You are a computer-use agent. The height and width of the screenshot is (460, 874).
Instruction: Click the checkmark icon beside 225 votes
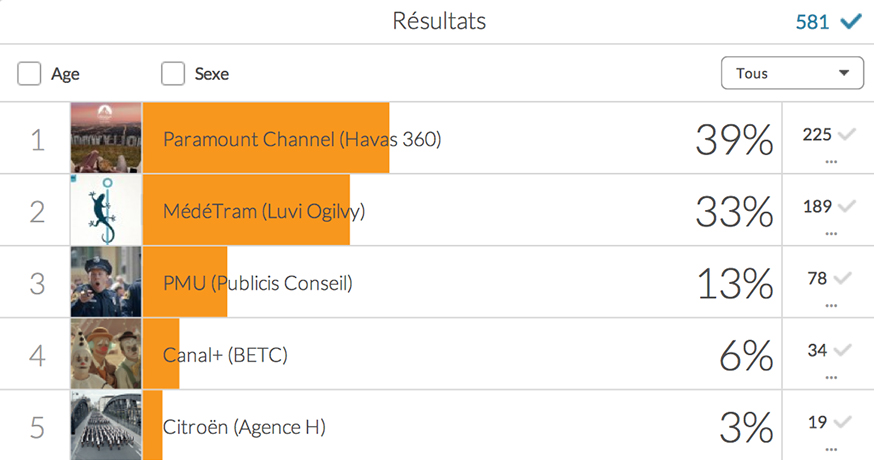(846, 134)
